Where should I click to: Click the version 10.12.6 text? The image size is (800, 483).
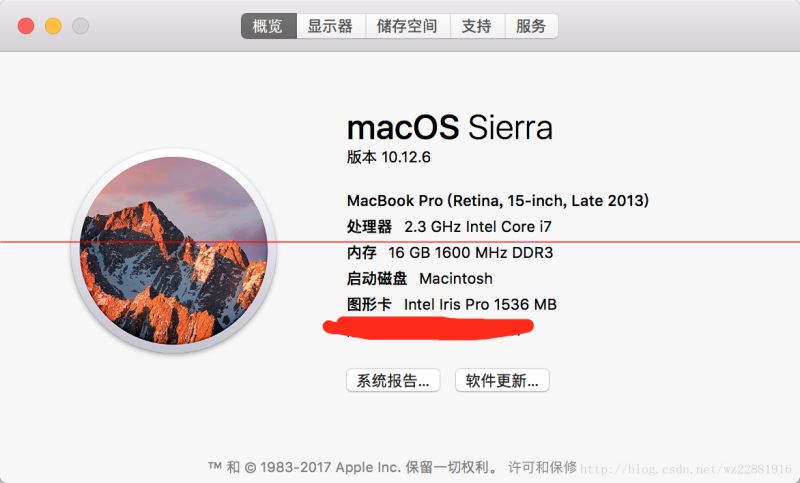coord(388,157)
